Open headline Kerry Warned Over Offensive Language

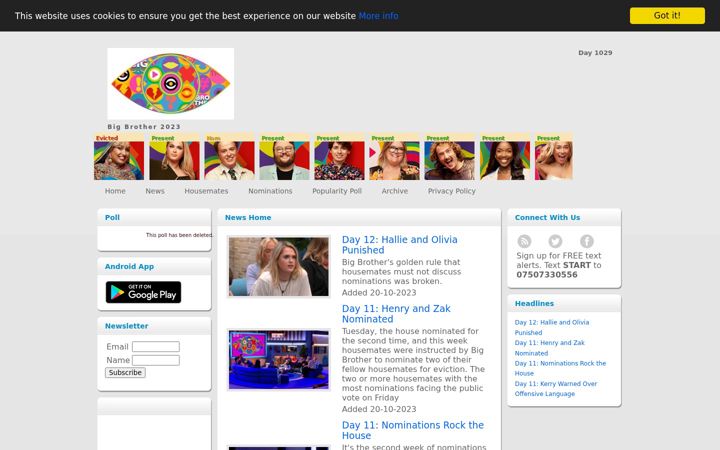click(556, 388)
